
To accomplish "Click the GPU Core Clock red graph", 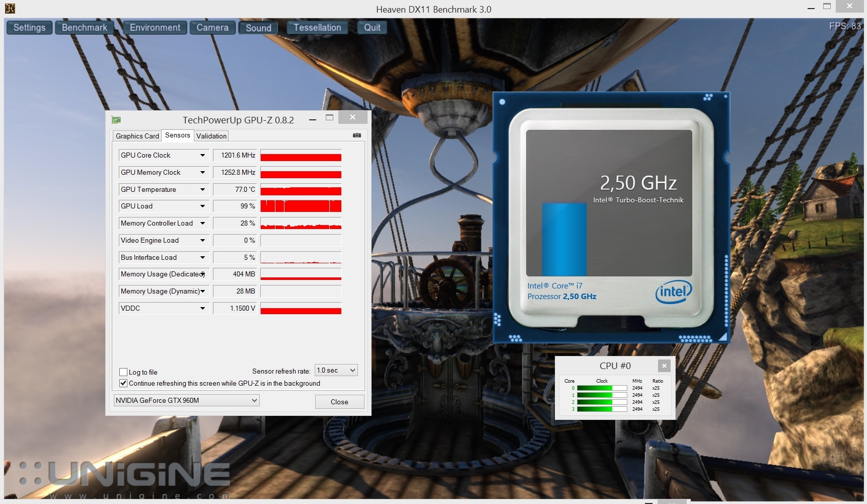I will (301, 155).
